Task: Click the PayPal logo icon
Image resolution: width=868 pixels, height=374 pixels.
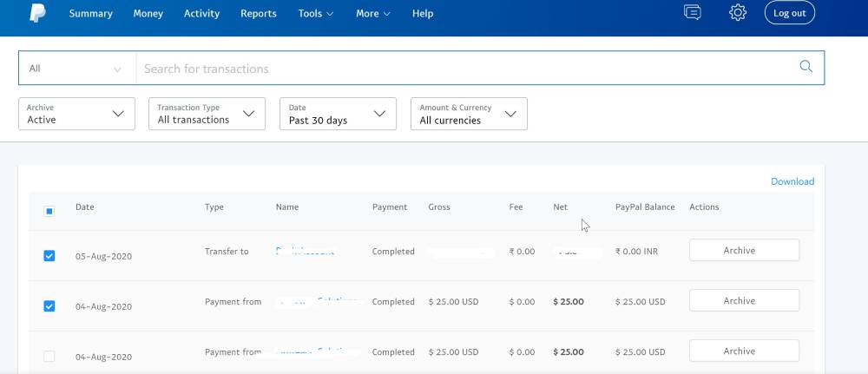Action: click(x=37, y=12)
